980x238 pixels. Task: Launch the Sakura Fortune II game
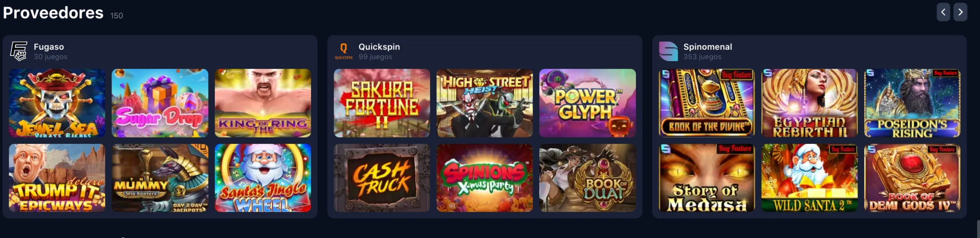(x=382, y=103)
